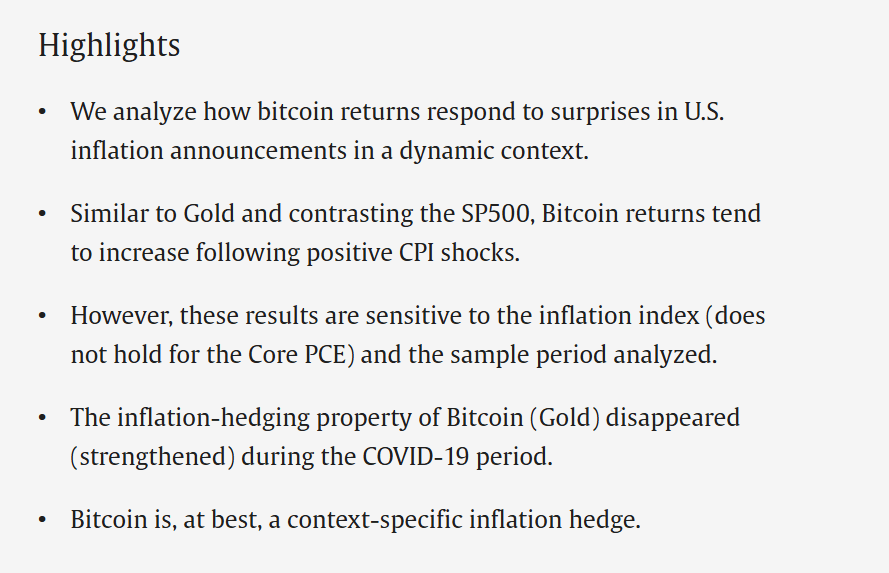Click the words 'Core PCE' in the third bullet
This screenshot has height=573, width=889.
(297, 355)
